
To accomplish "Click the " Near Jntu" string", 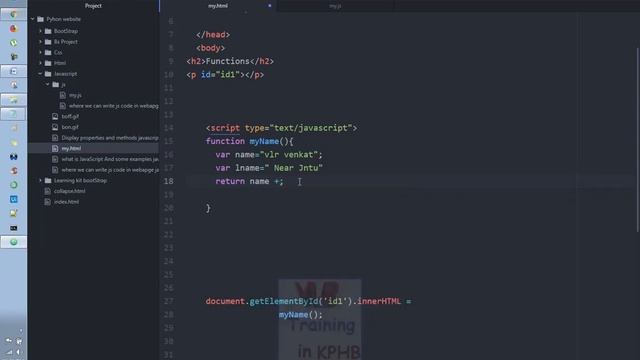I will [x=293, y=168].
